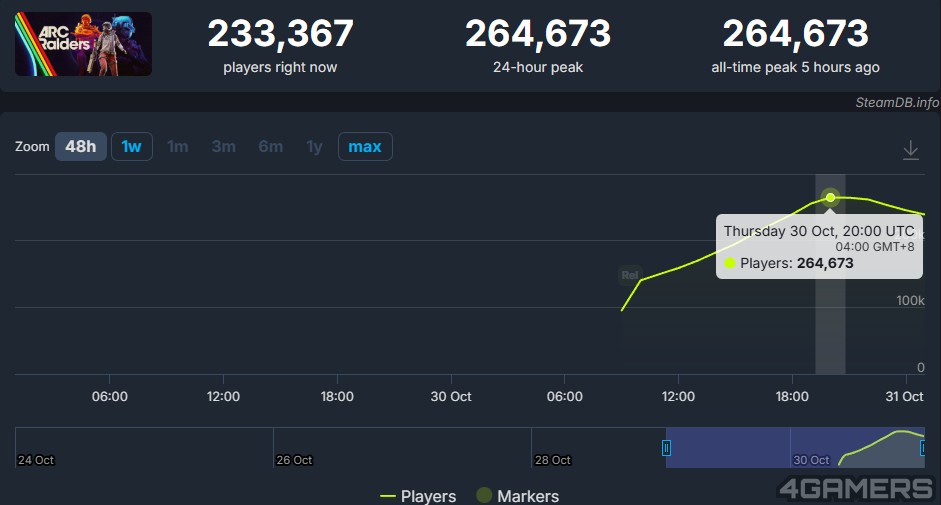Click the 24-hour peak figure
This screenshot has width=941, height=505.
[537, 35]
